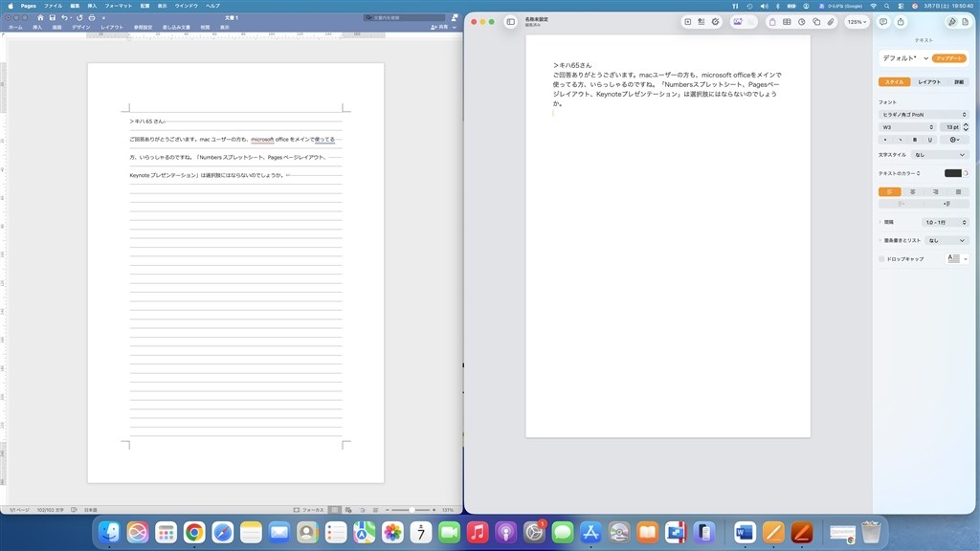Click the Print icon in Word toolbar
The image size is (980, 551).
tap(92, 17)
